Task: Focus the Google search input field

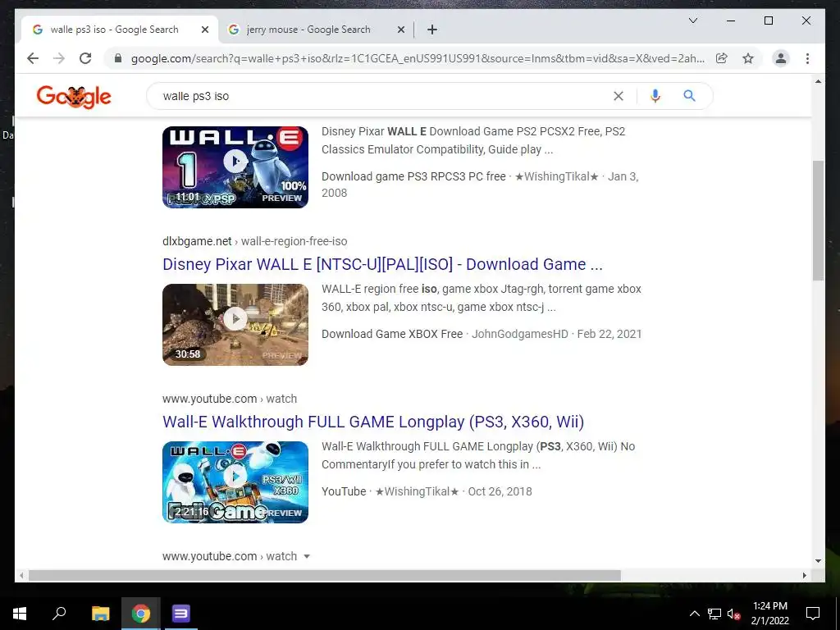Action: (x=383, y=96)
